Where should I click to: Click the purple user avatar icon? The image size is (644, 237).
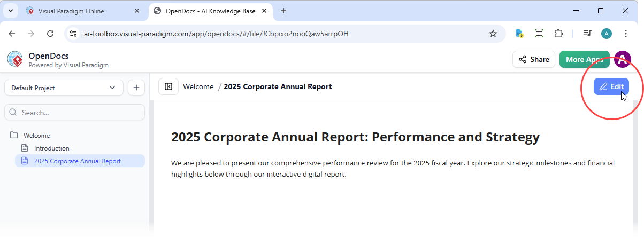click(622, 59)
